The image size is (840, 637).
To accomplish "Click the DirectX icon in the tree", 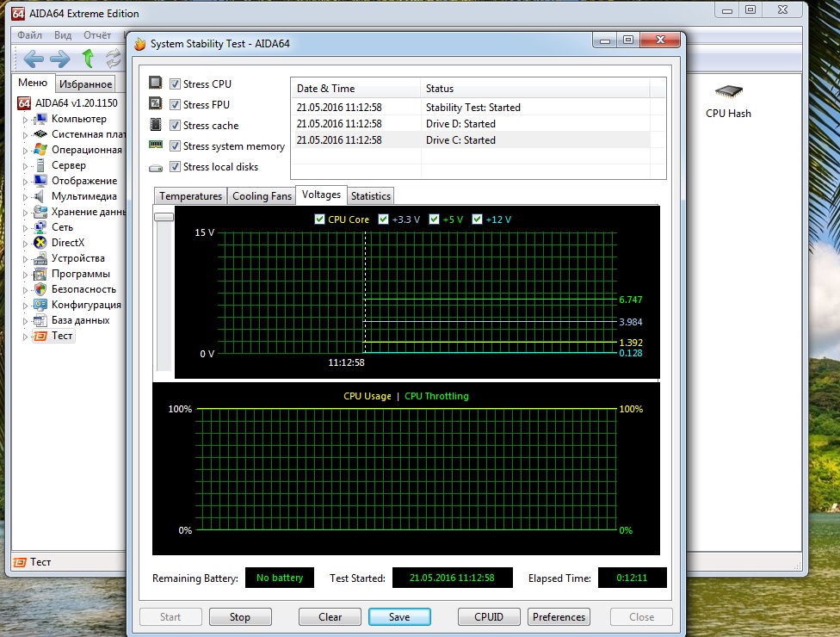I will pyautogui.click(x=40, y=243).
